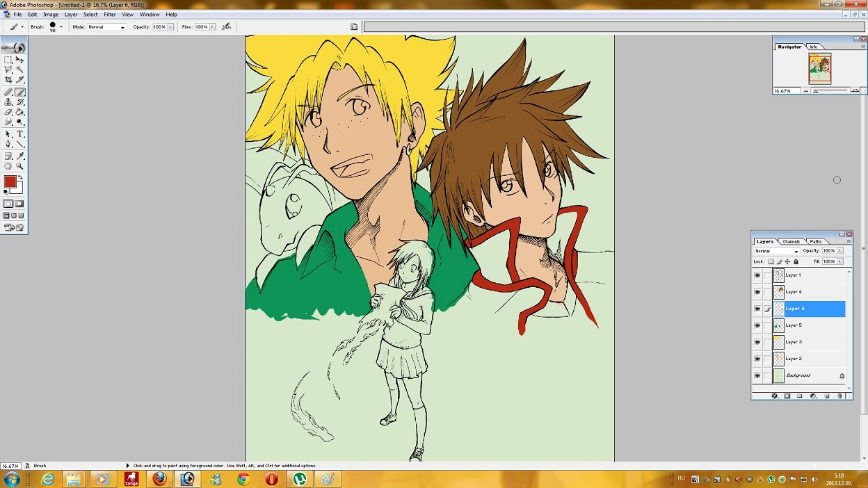
Task: Create new fill or adjustment layer
Action: 813,396
